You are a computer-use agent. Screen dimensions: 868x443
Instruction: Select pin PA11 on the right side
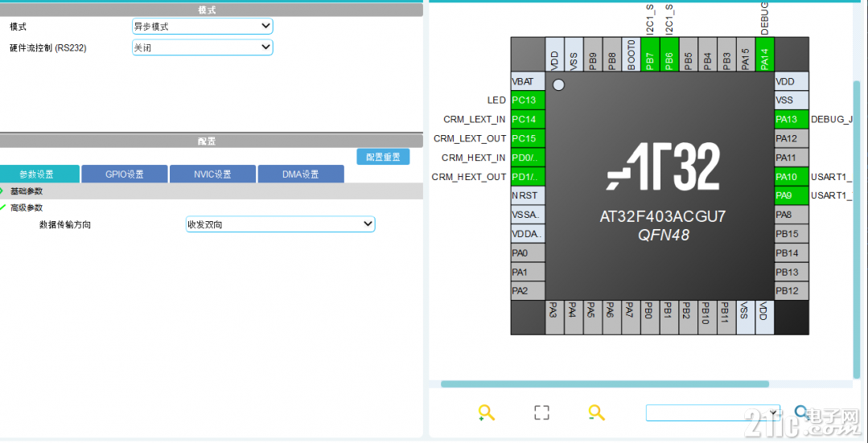(791, 157)
